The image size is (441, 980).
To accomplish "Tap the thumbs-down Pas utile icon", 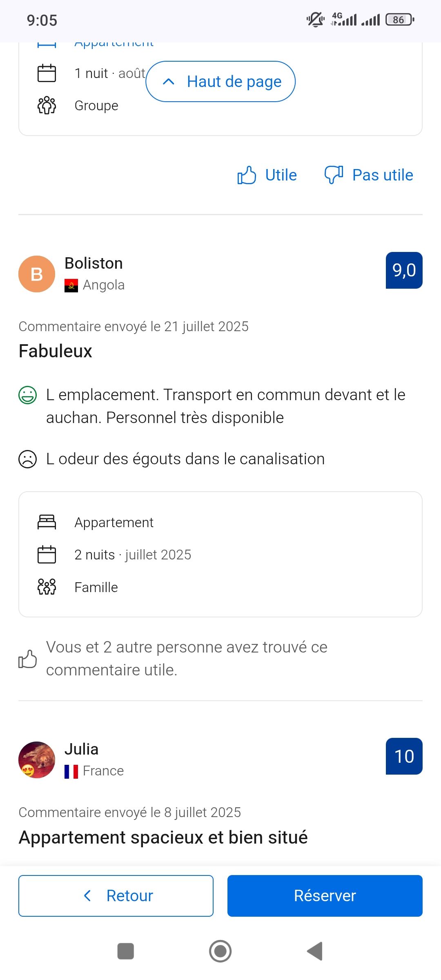I will [334, 175].
